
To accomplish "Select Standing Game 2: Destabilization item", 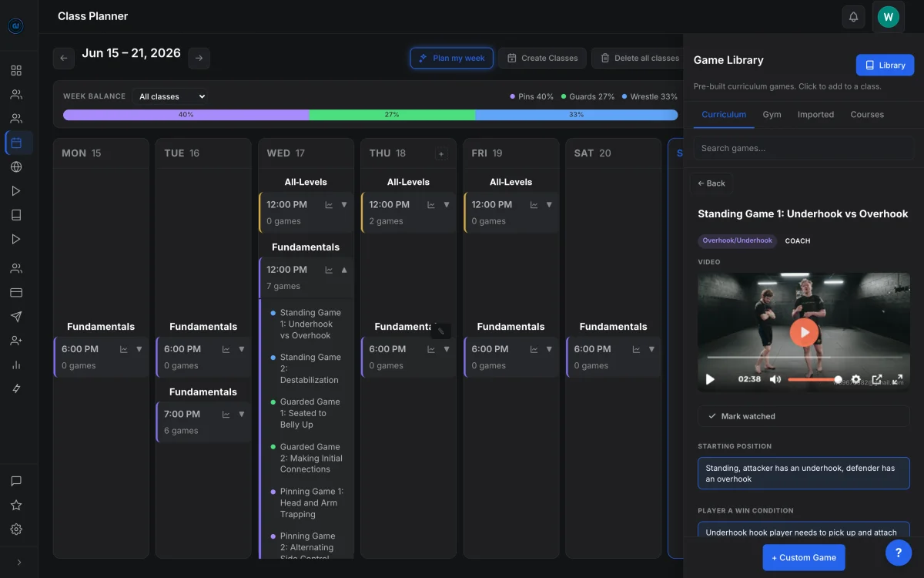I will pos(309,368).
